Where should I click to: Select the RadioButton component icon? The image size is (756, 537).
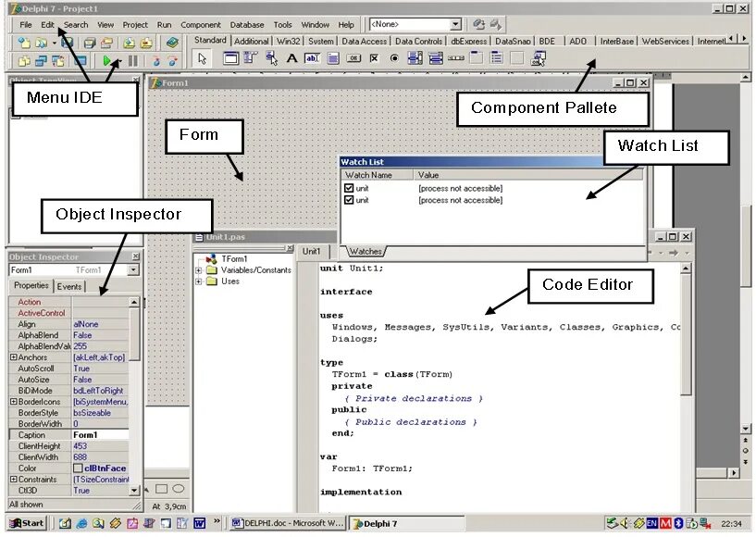point(394,58)
